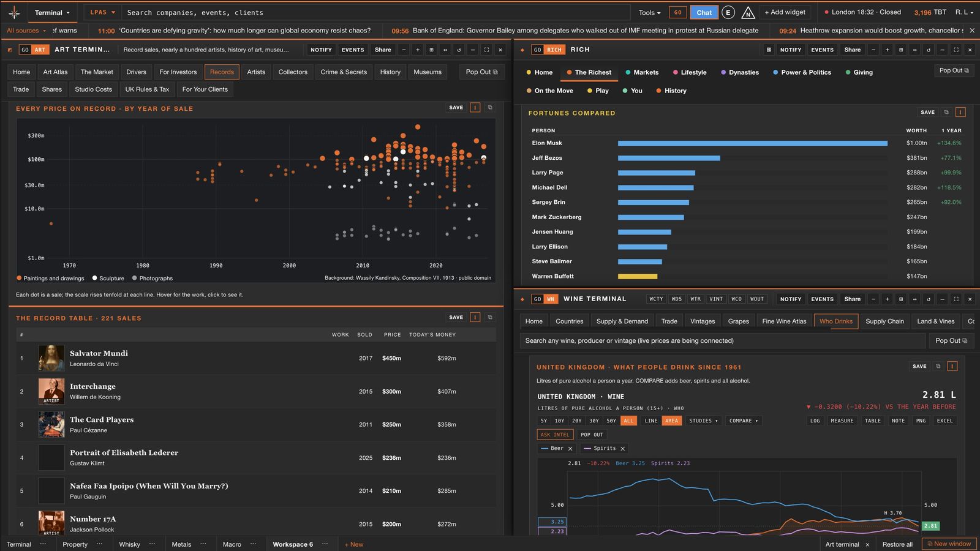Switch to the Artists tab in Art Terminal
The image size is (980, 551).
[x=256, y=72]
